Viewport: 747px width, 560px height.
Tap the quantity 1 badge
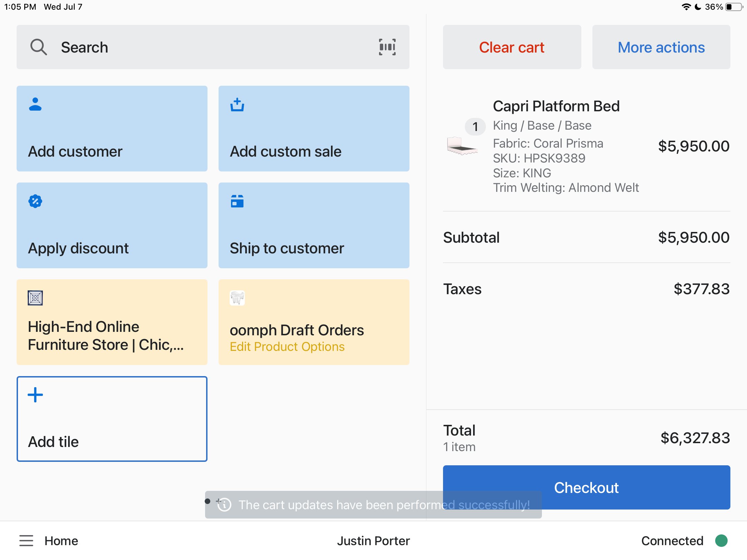(x=475, y=127)
